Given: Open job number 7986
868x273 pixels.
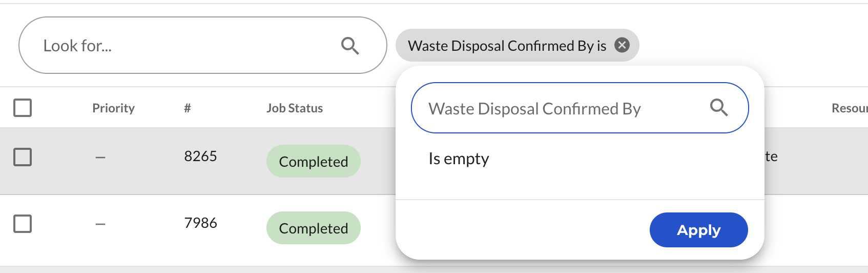Looking at the screenshot, I should [x=200, y=223].
